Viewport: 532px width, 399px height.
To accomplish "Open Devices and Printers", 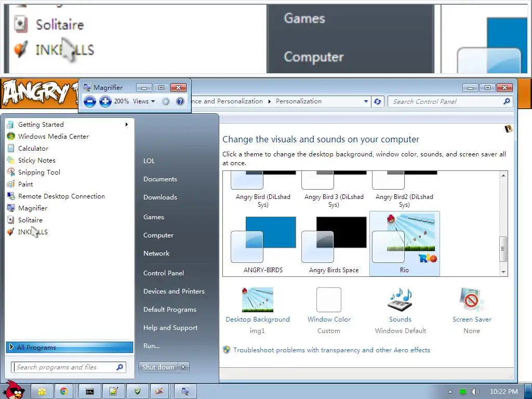I will [174, 291].
